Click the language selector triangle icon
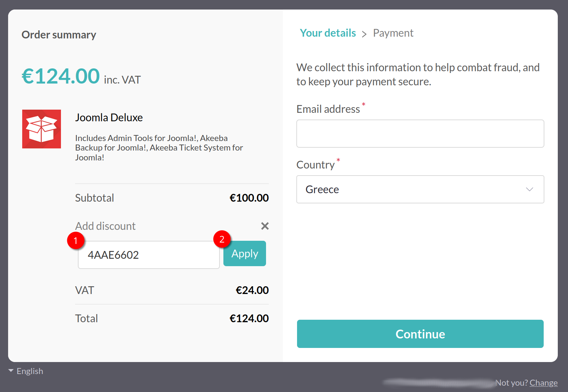568x392 pixels. click(11, 371)
